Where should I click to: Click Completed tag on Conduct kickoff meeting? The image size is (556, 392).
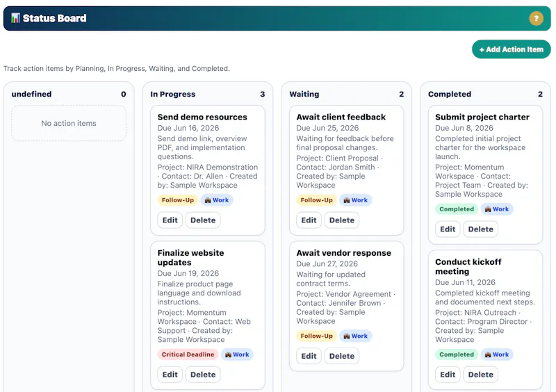[457, 354]
